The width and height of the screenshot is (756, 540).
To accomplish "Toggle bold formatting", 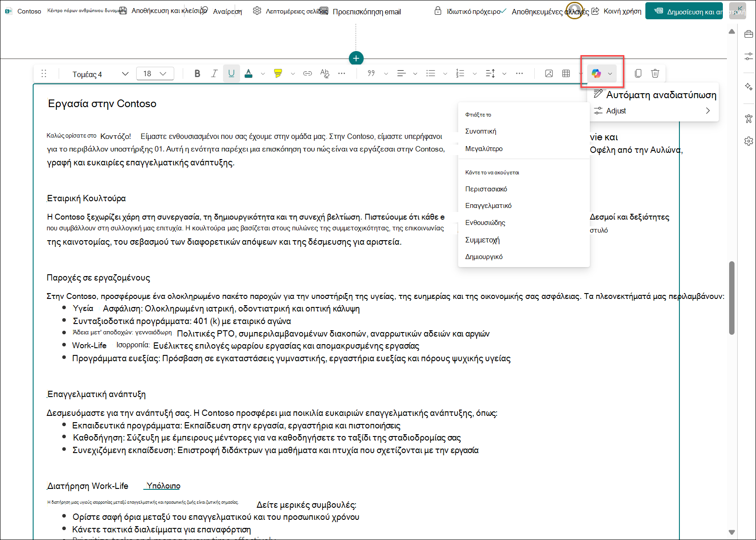I will [197, 73].
